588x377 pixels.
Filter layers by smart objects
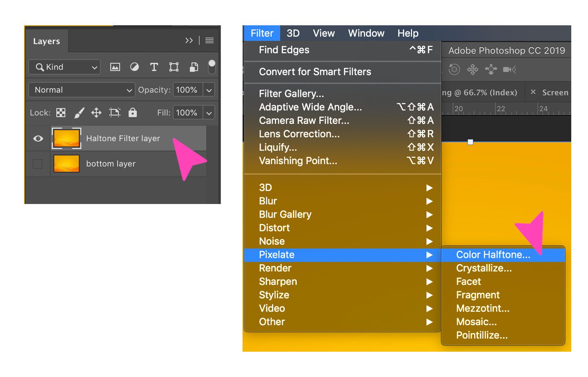[193, 67]
